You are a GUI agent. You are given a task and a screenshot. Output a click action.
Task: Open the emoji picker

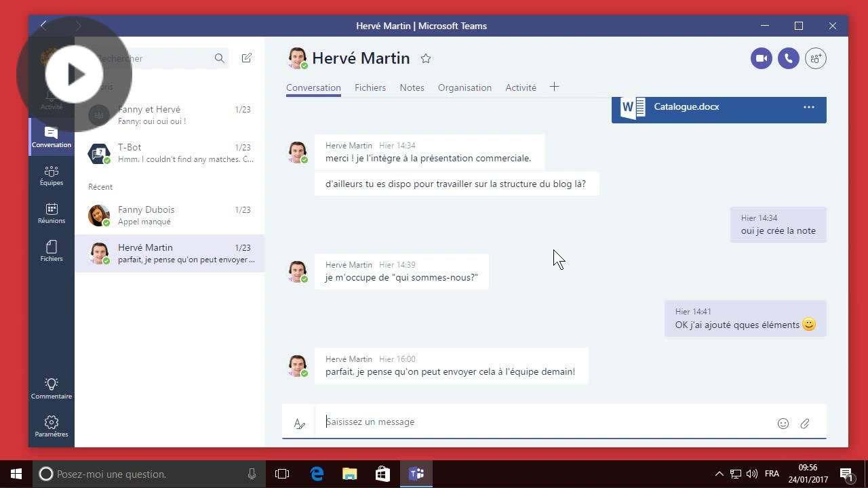click(783, 424)
